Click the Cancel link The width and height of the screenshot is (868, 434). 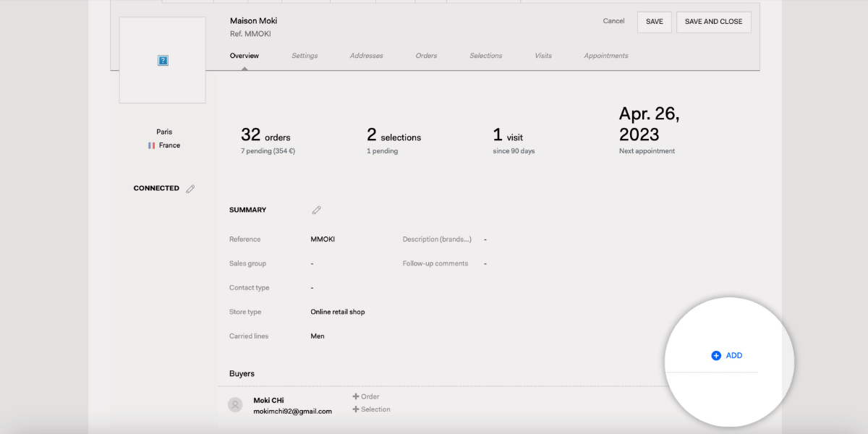tap(613, 21)
